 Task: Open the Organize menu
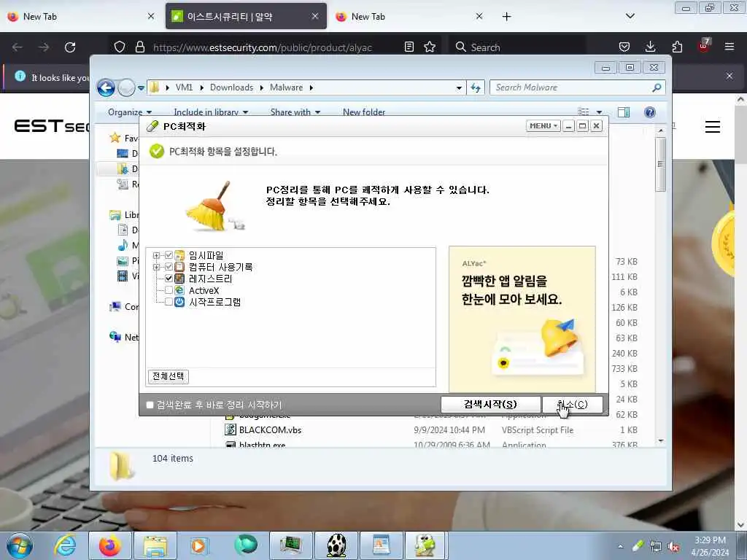tap(130, 112)
